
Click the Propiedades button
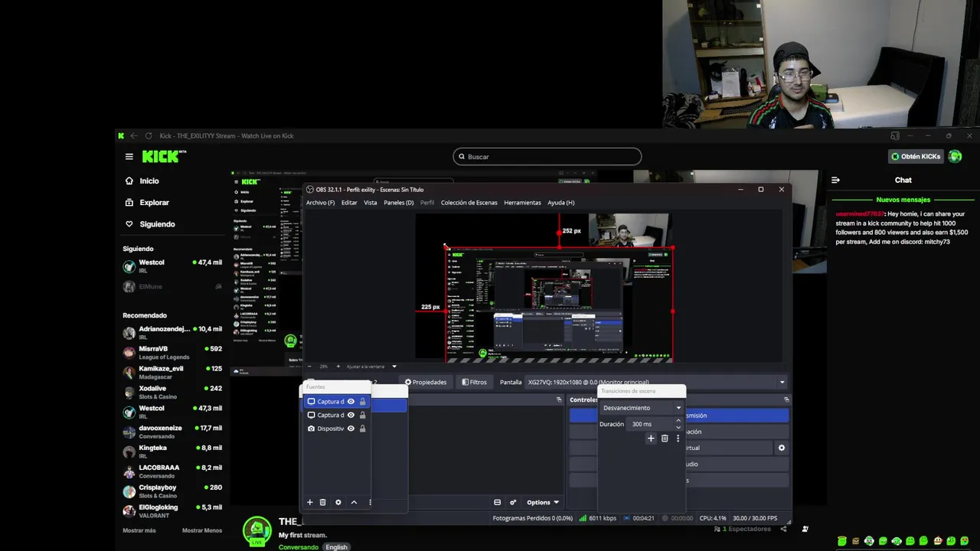pyautogui.click(x=426, y=382)
